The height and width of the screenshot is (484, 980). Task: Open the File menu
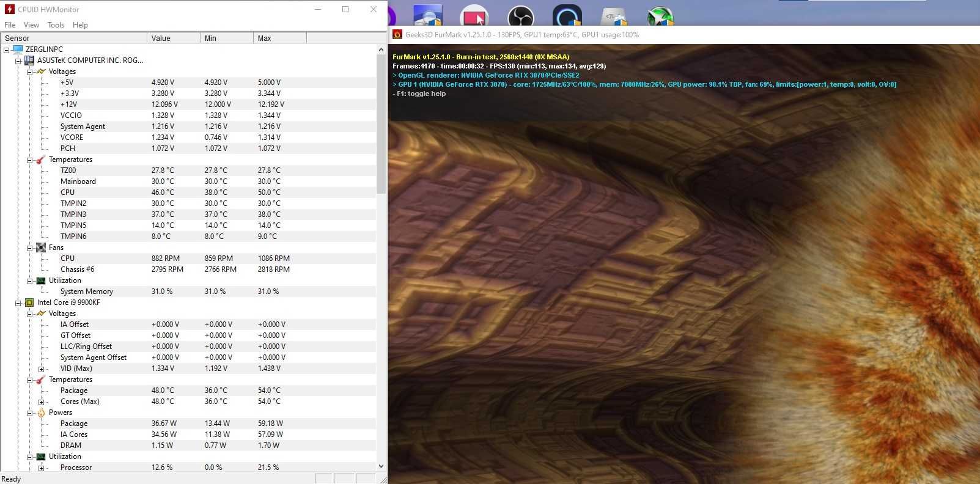(x=10, y=25)
